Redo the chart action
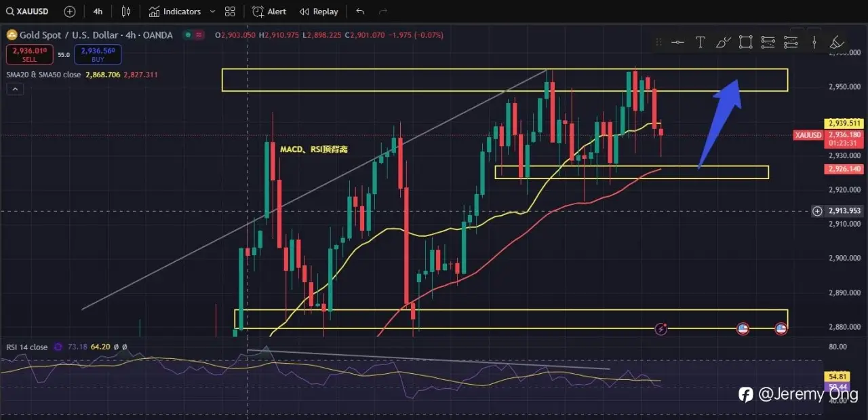The image size is (868, 420). click(384, 12)
